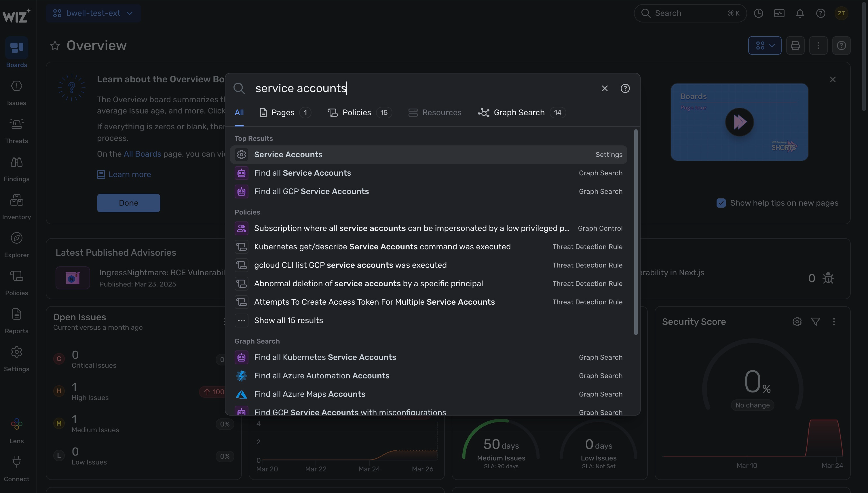Select the All results tab

(239, 112)
